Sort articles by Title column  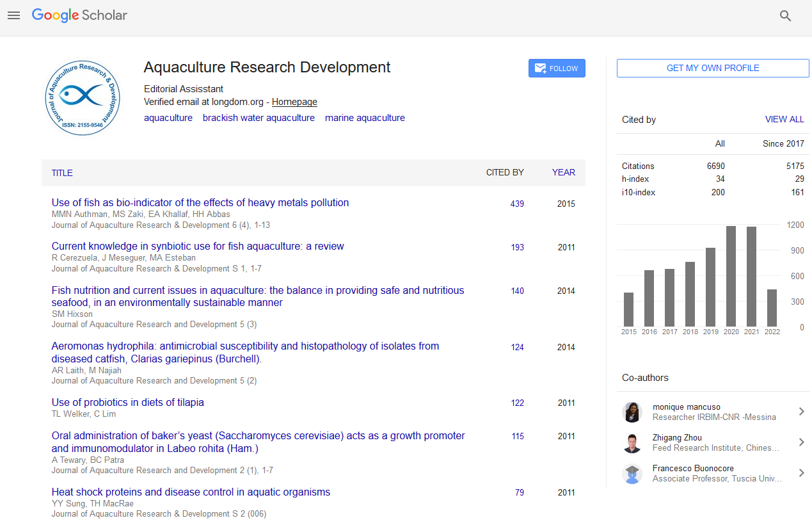tap(62, 173)
